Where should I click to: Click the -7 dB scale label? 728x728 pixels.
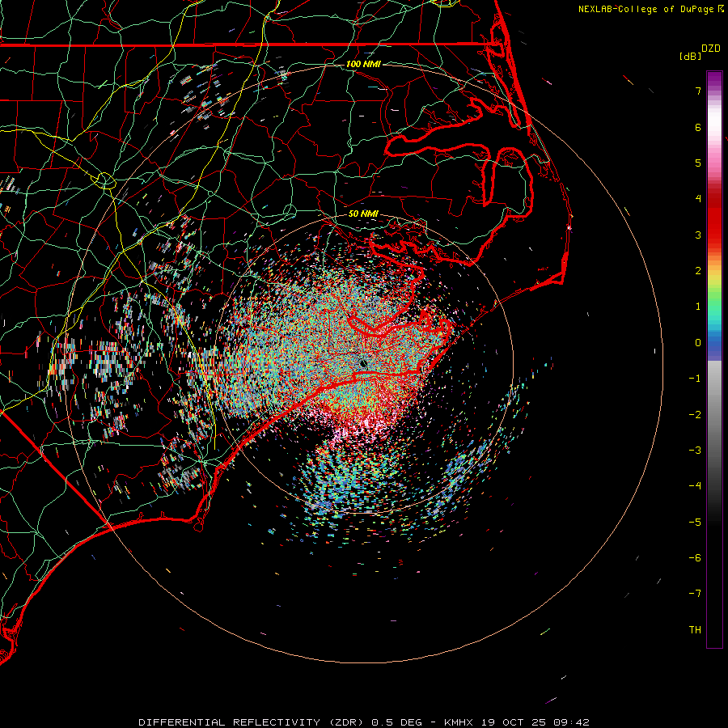pos(695,594)
